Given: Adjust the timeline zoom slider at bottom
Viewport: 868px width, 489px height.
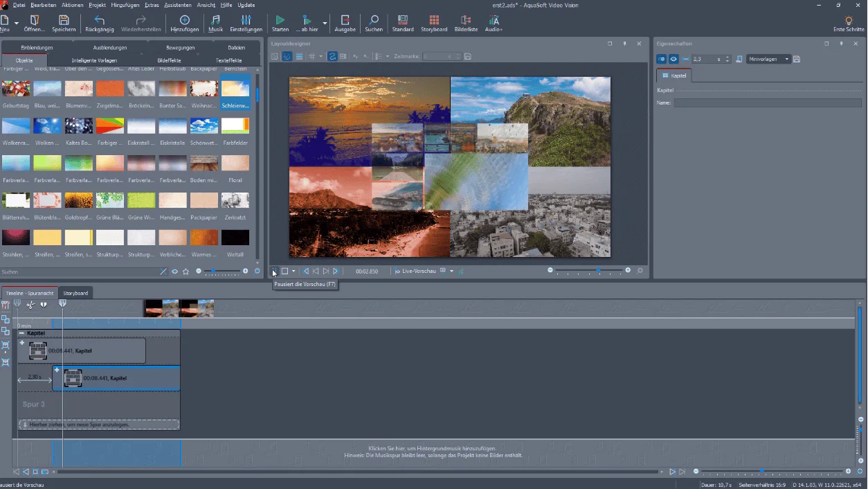Looking at the screenshot, I should point(771,472).
